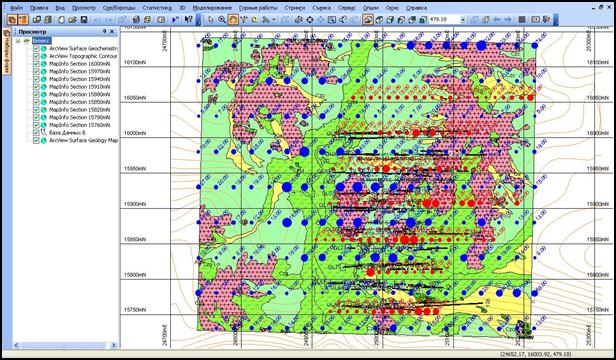Click the first cube view icon after highlighted one
Image resolution: width=616 pixels, height=360 pixels.
coord(379,19)
